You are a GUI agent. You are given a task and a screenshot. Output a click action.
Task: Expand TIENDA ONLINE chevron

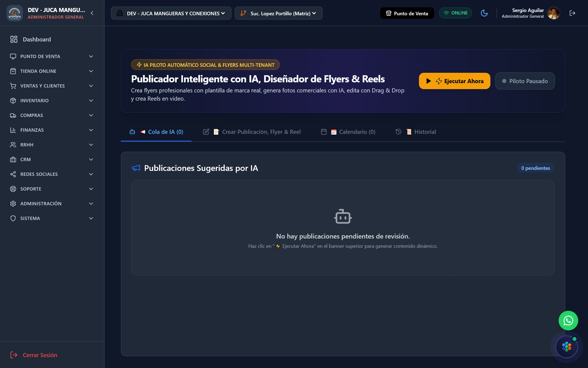(x=91, y=71)
